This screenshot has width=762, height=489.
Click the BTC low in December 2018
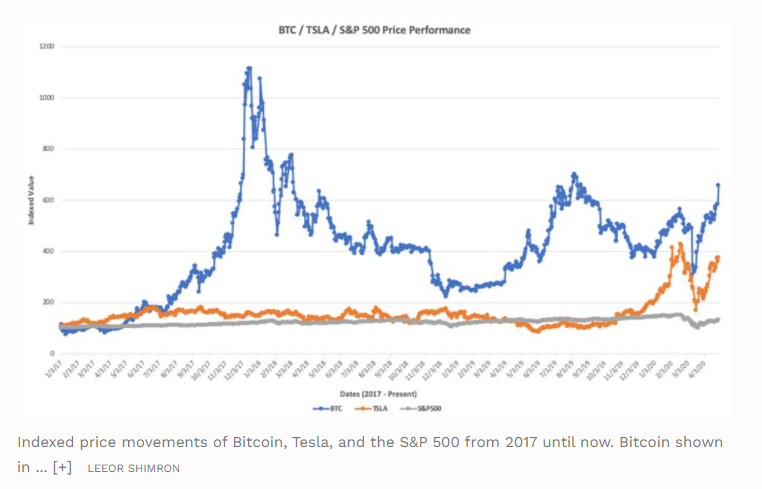446,296
